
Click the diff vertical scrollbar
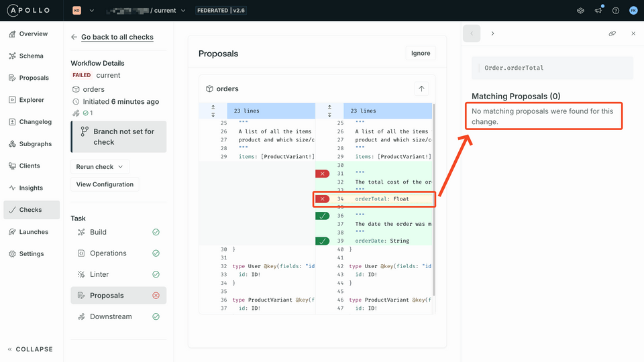click(x=434, y=199)
